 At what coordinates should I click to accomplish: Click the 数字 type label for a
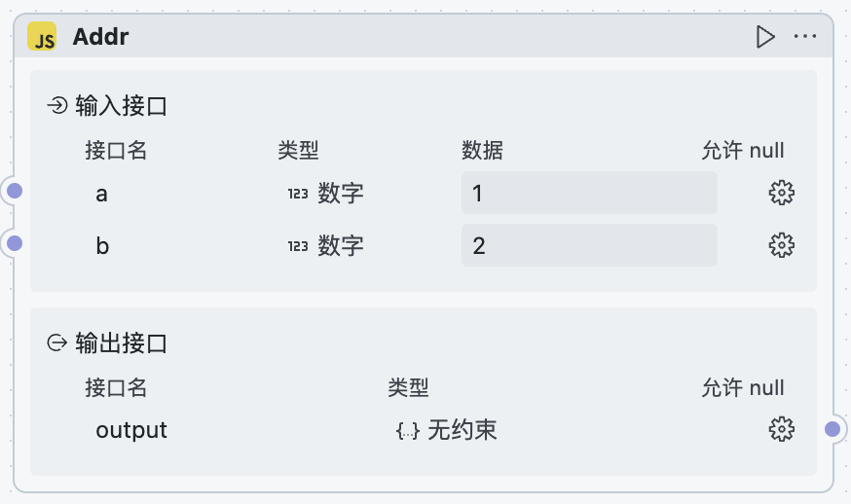[x=341, y=194]
